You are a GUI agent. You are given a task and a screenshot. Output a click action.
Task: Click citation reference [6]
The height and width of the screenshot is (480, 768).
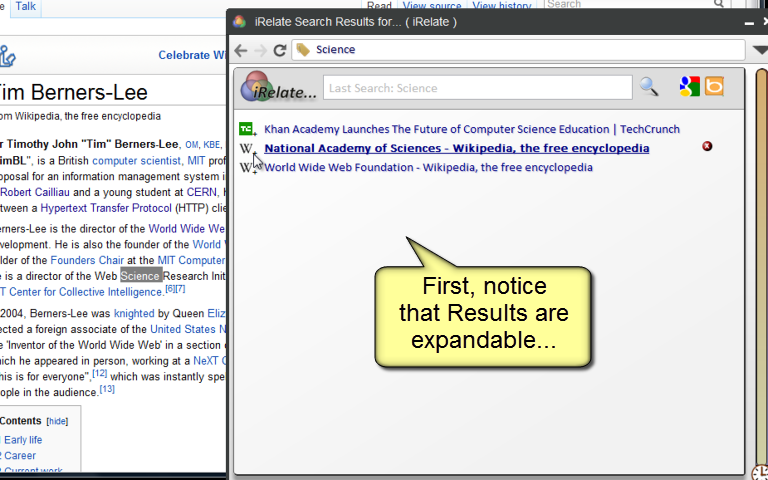coord(169,288)
